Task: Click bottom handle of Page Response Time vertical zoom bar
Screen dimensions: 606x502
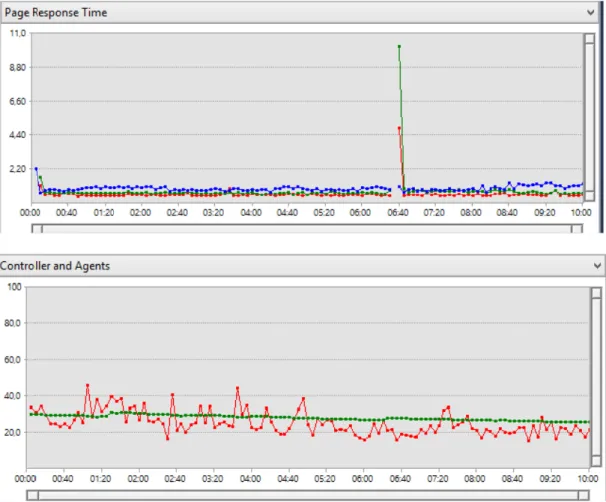Action: pos(589,196)
